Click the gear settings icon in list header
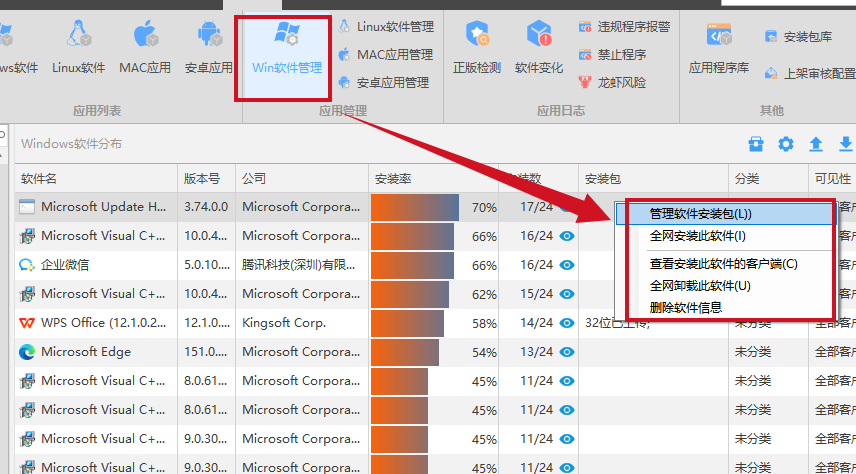This screenshot has height=474, width=856. pyautogui.click(x=786, y=144)
